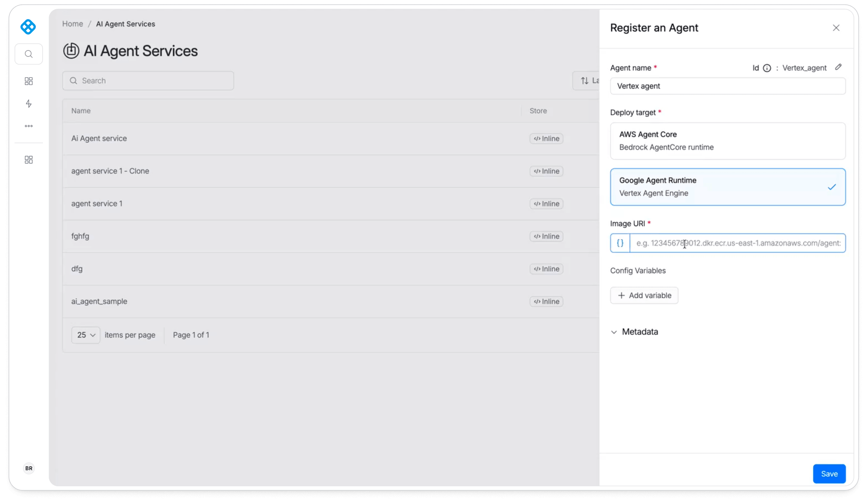Viewport: 868px width, 504px height.
Task: Click the Image URI text field
Action: 738,243
